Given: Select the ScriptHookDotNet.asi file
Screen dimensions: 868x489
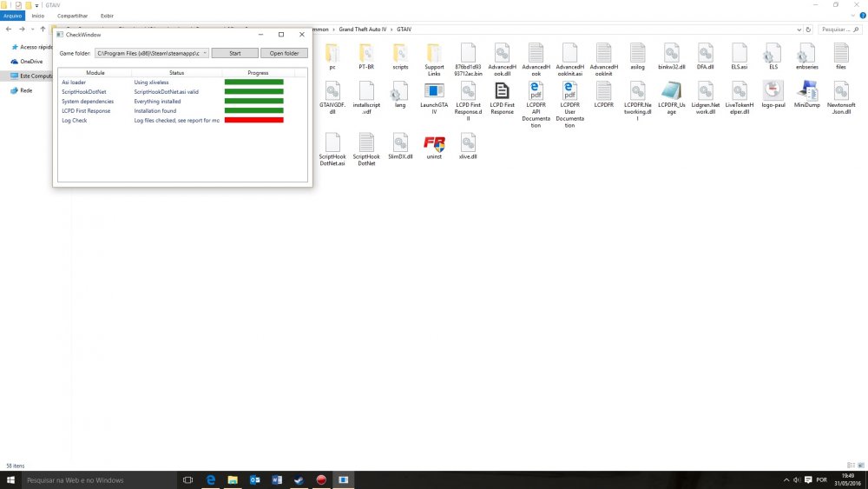Looking at the screenshot, I should coord(332,149).
